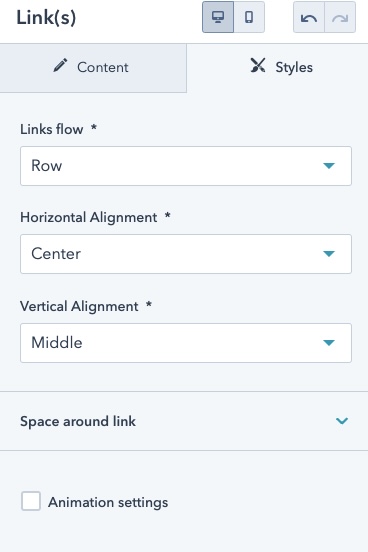The width and height of the screenshot is (368, 552).
Task: Click the pencil icon on Content tab
Action: pos(60,65)
